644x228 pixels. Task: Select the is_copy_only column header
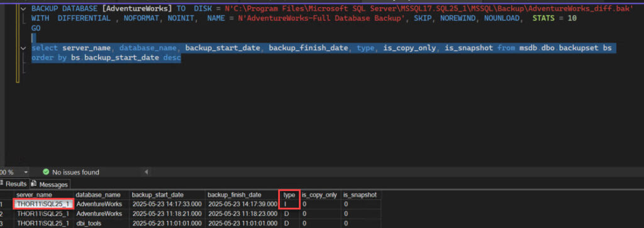point(320,195)
